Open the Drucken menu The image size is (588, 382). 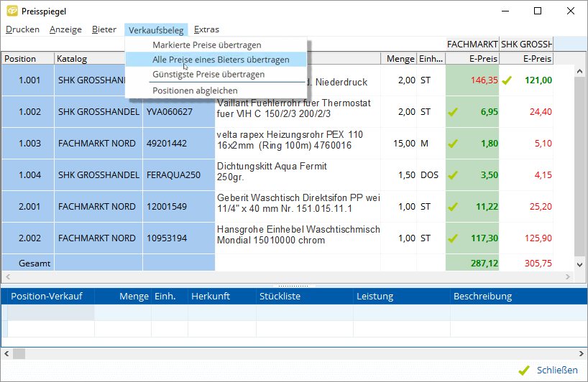22,29
